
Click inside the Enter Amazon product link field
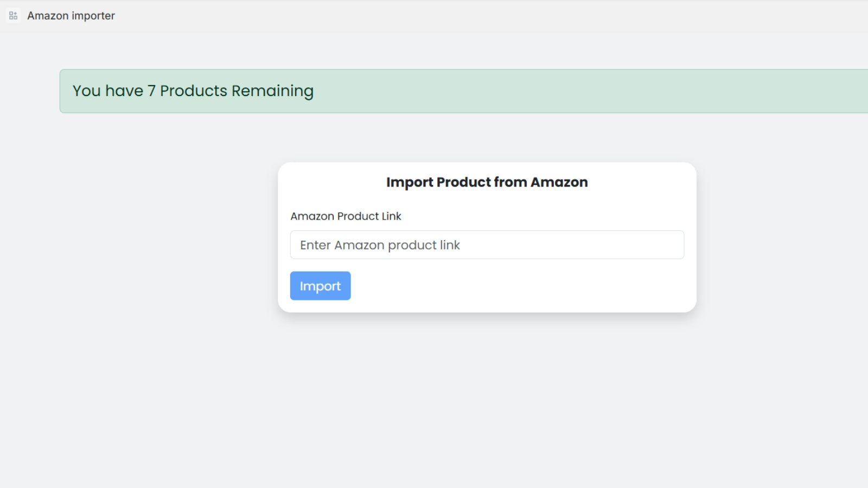tap(487, 245)
